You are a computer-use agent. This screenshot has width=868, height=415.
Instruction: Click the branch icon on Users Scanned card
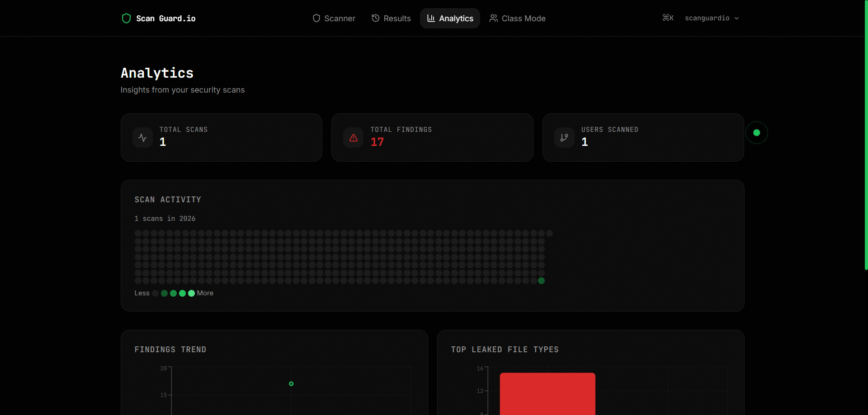point(564,137)
